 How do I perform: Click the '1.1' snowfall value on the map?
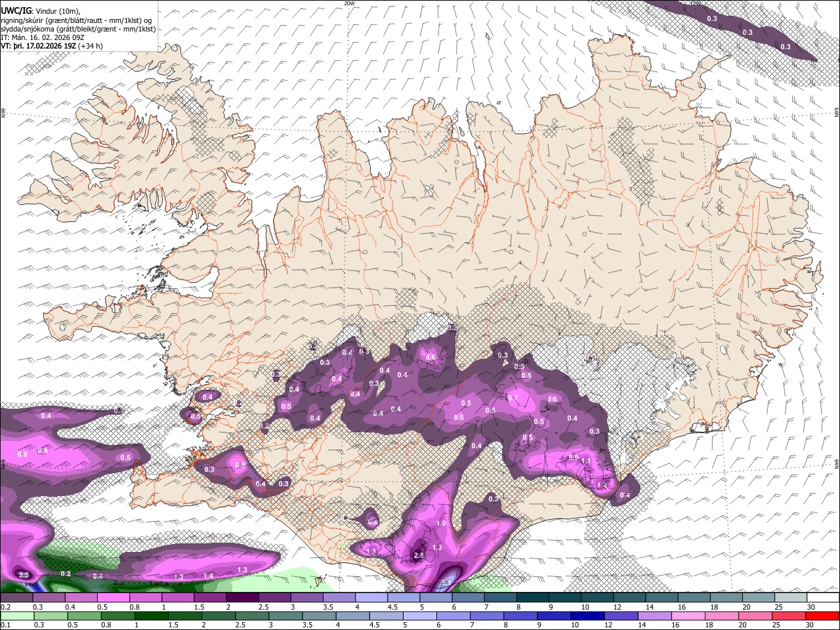point(586,461)
